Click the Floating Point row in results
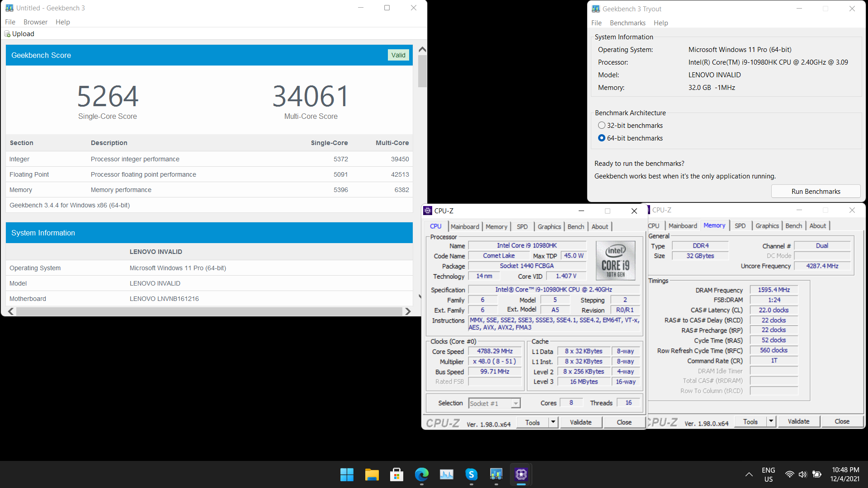This screenshot has width=868, height=488. click(209, 174)
